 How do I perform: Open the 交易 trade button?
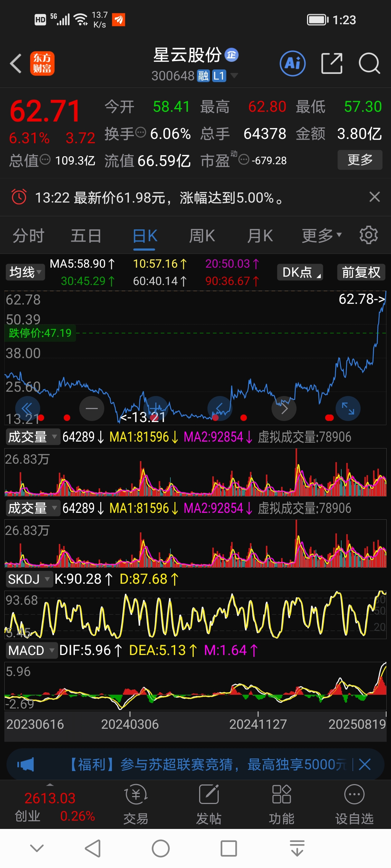click(136, 804)
